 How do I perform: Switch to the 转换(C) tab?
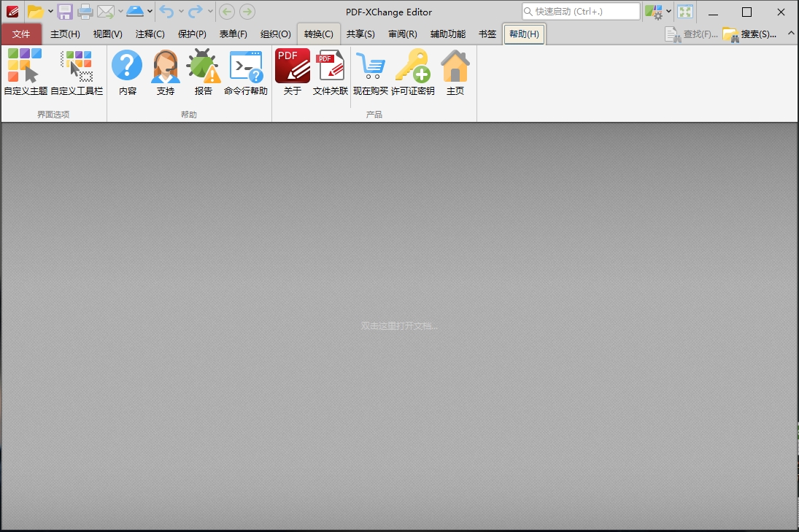318,34
